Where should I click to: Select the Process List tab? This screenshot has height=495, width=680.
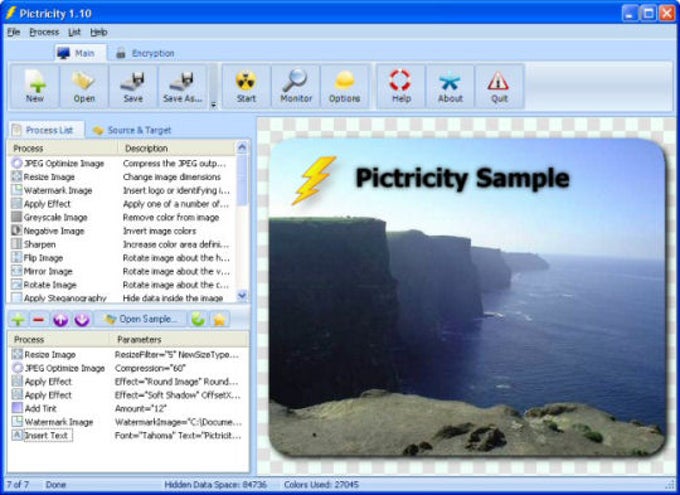46,130
